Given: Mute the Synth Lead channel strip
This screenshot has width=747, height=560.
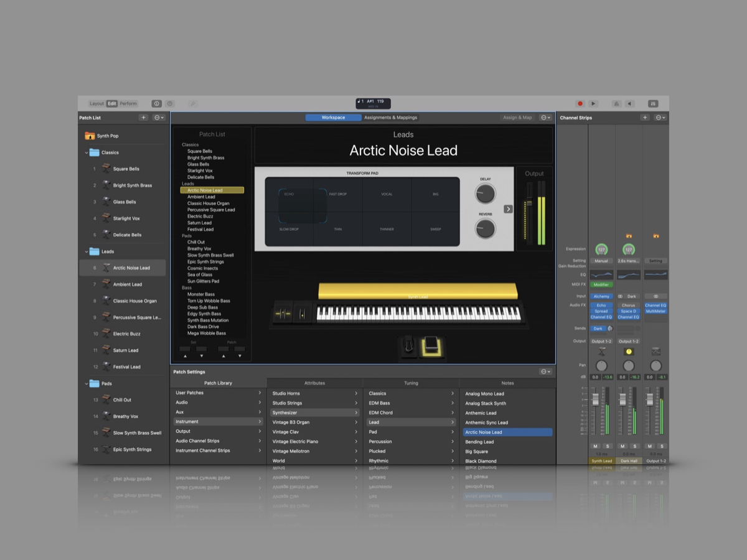Looking at the screenshot, I should tap(595, 446).
